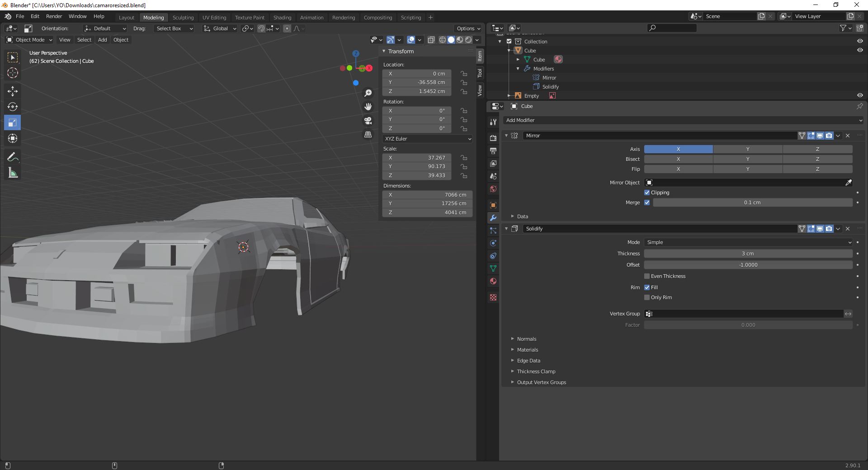Viewport: 868px width, 470px height.
Task: Remove the Solidify modifier with X
Action: point(848,229)
